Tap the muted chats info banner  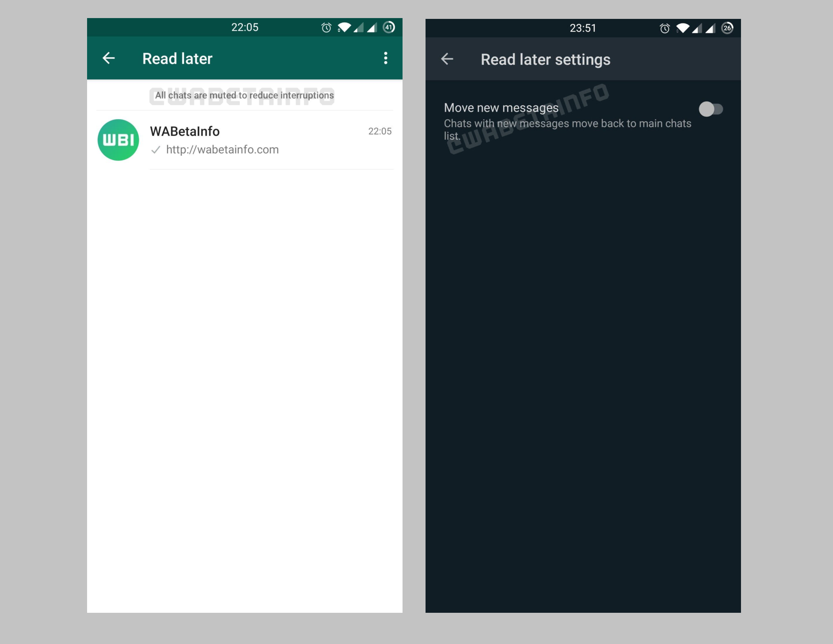pos(244,95)
